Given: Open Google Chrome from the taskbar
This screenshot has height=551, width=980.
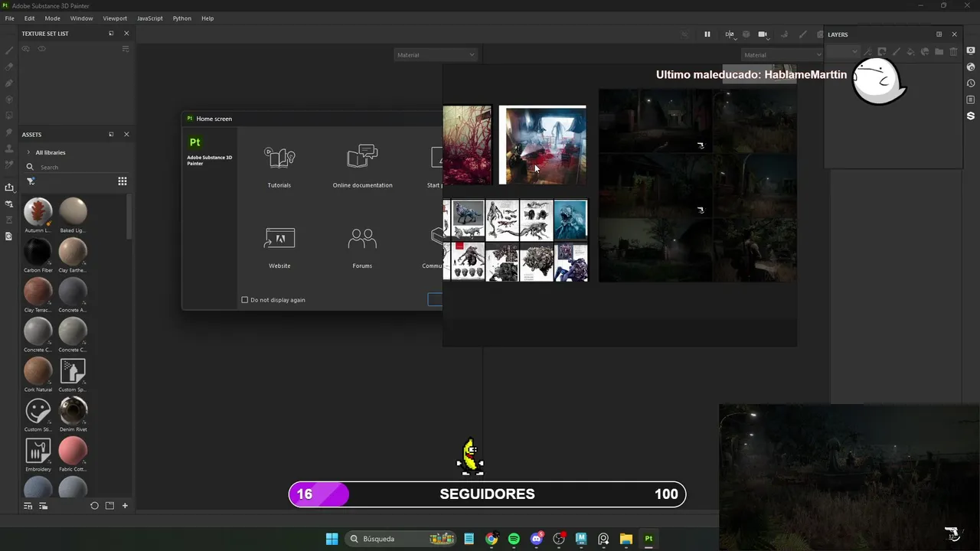Looking at the screenshot, I should 492,539.
